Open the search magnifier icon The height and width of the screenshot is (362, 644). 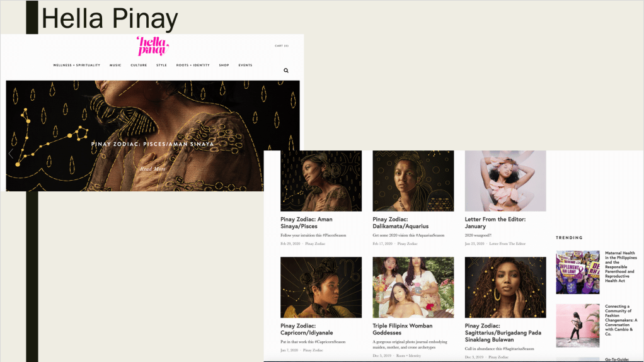(x=286, y=71)
